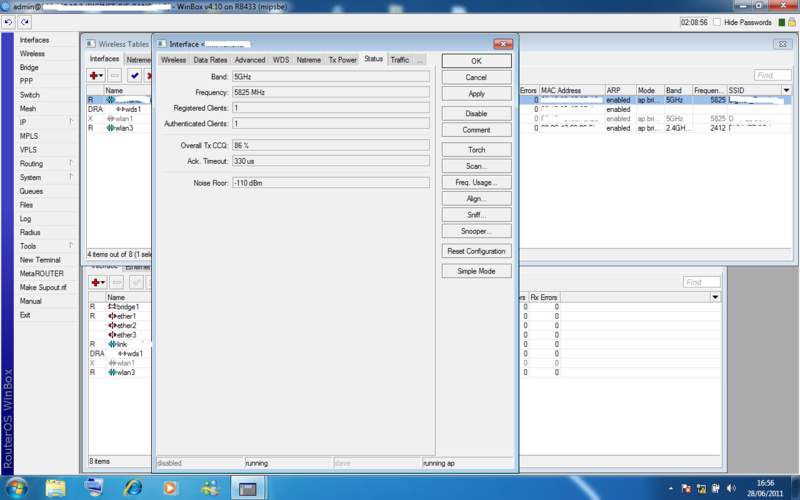This screenshot has height=500, width=800.
Task: Click the MAC Address column header
Action: (572, 90)
